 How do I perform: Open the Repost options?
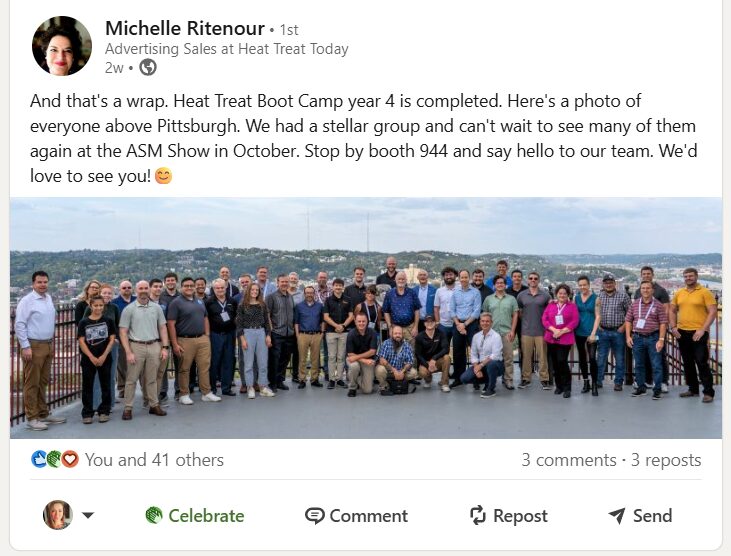click(x=509, y=516)
